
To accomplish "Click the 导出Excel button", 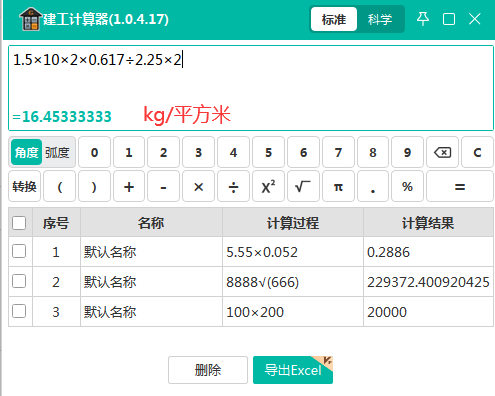I will pyautogui.click(x=293, y=370).
